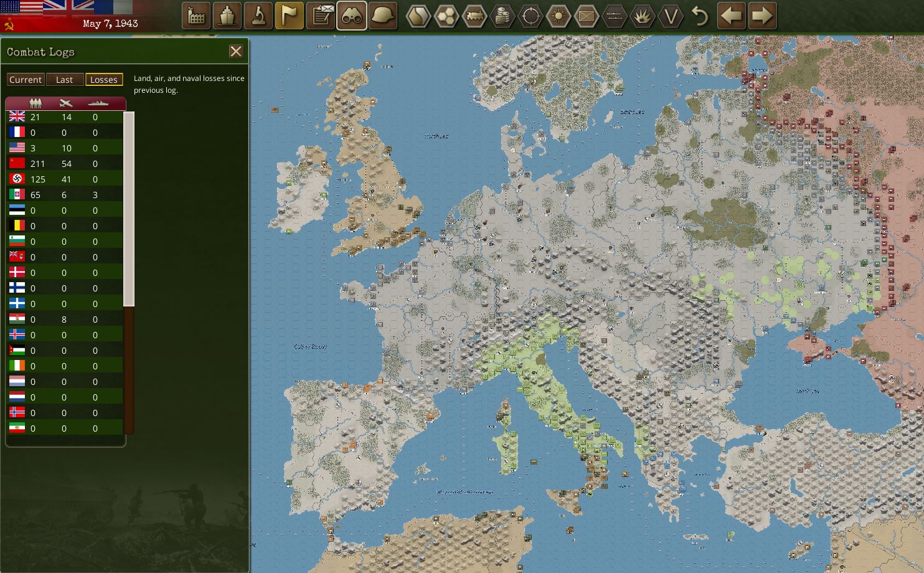Click the date May 7, 1943

pos(110,24)
